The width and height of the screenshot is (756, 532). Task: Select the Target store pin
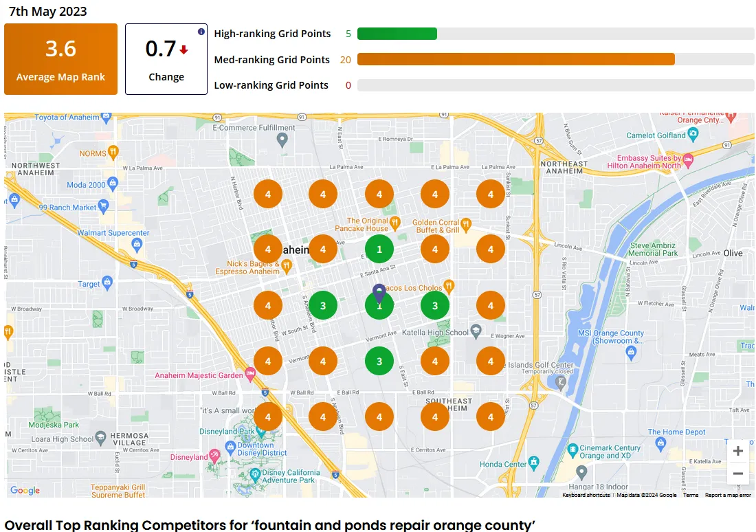107,282
